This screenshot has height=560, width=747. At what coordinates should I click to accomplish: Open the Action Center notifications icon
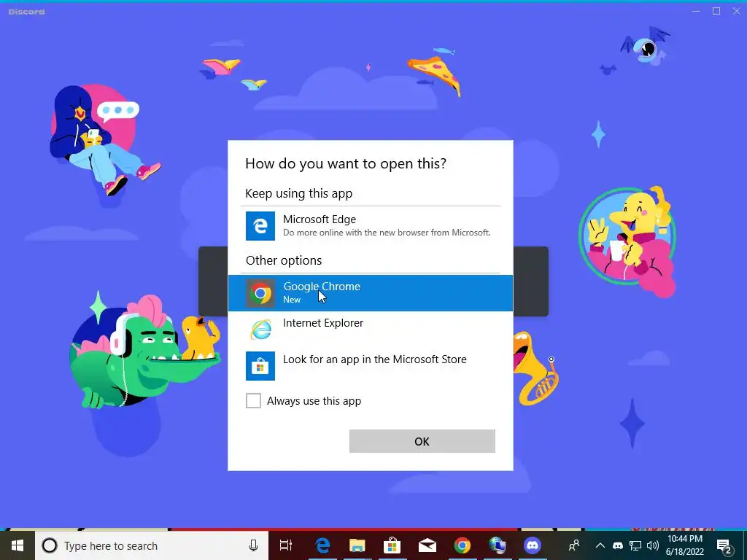724,545
